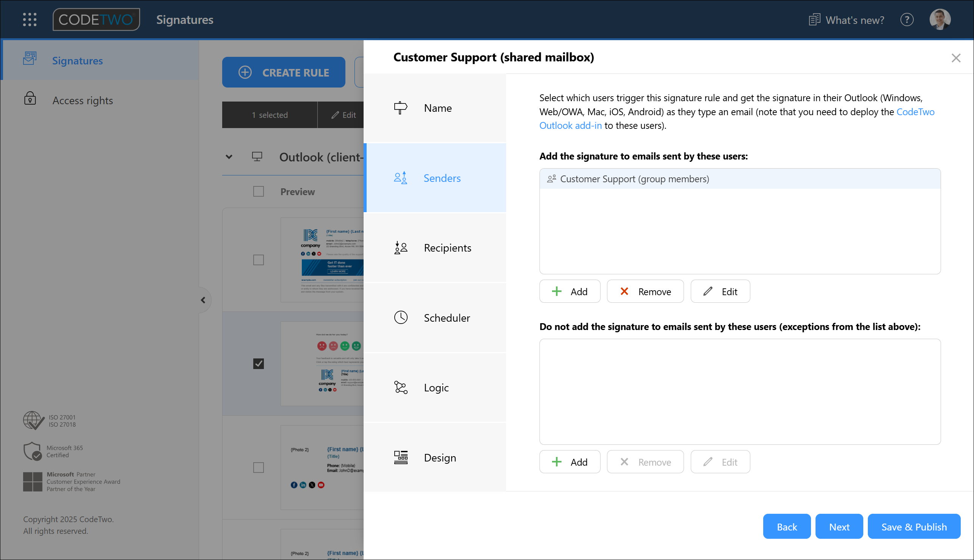Open the first signature preview thumbnail
This screenshot has height=560, width=974.
coord(322,260)
